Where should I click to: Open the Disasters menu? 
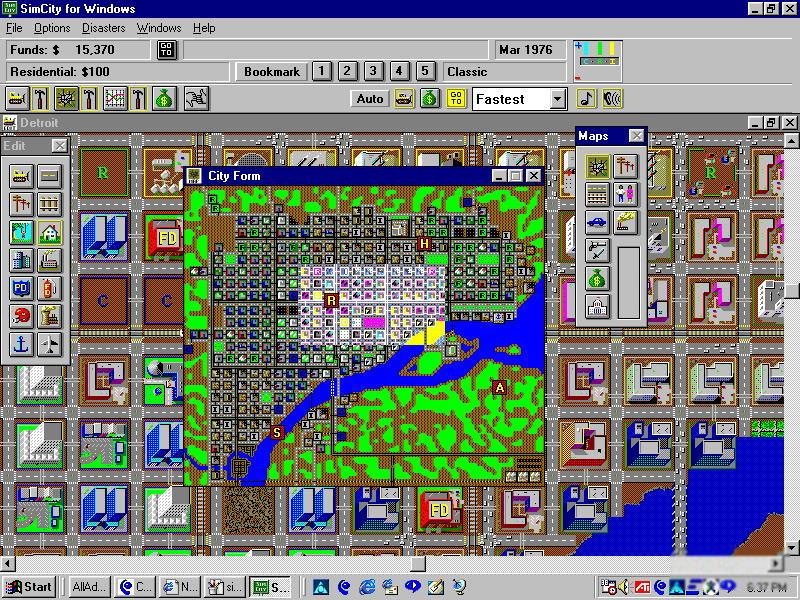coord(103,28)
